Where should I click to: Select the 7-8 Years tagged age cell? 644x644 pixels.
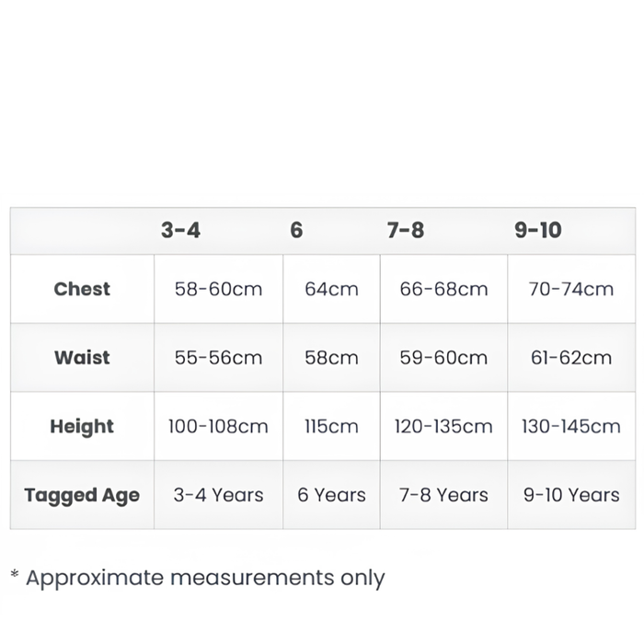tap(444, 495)
